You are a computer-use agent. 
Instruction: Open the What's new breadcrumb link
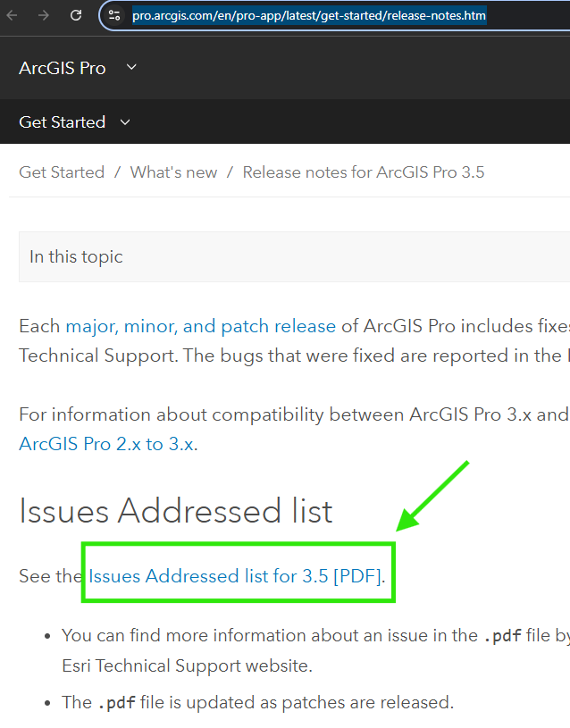(173, 172)
